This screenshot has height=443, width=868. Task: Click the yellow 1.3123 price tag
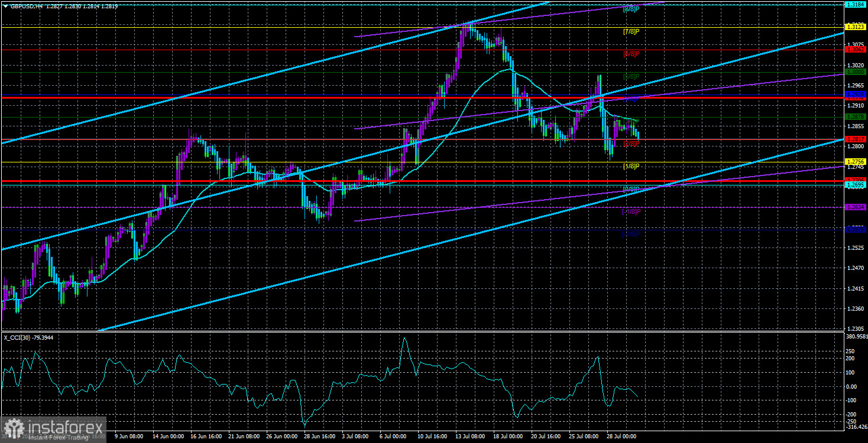(855, 27)
